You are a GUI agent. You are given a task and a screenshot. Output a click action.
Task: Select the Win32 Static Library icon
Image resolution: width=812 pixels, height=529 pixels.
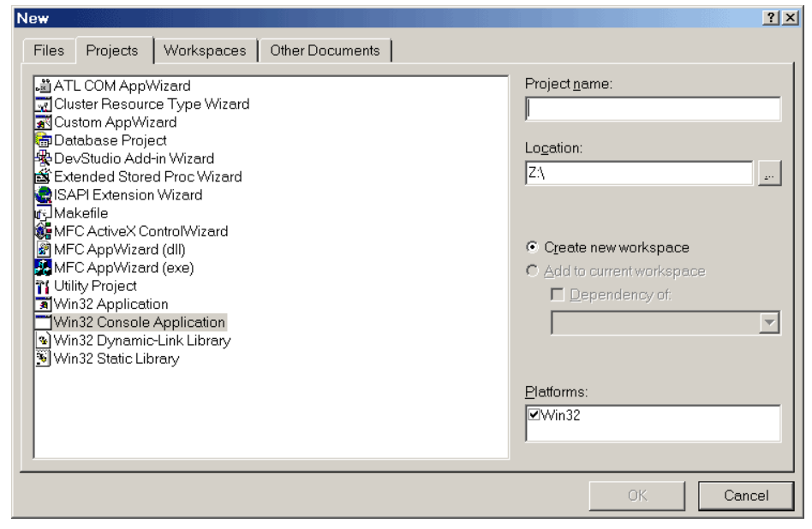click(x=44, y=359)
